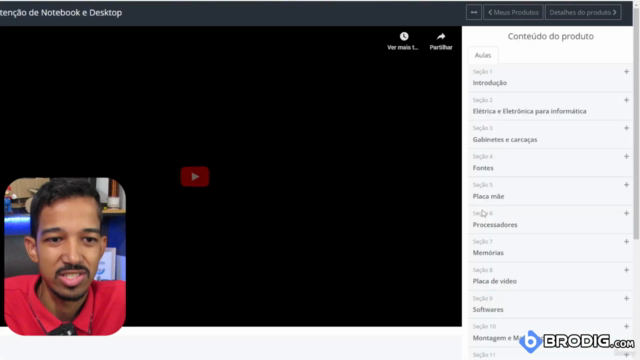Toggle the sidebar width arrows button
This screenshot has width=640, height=360.
pos(473,12)
